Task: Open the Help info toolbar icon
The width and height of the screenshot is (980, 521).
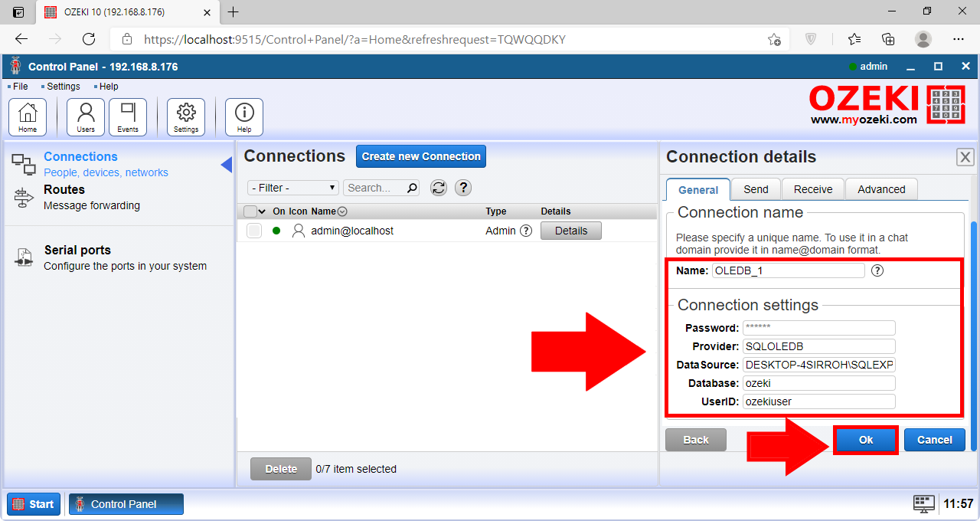Action: coord(244,117)
